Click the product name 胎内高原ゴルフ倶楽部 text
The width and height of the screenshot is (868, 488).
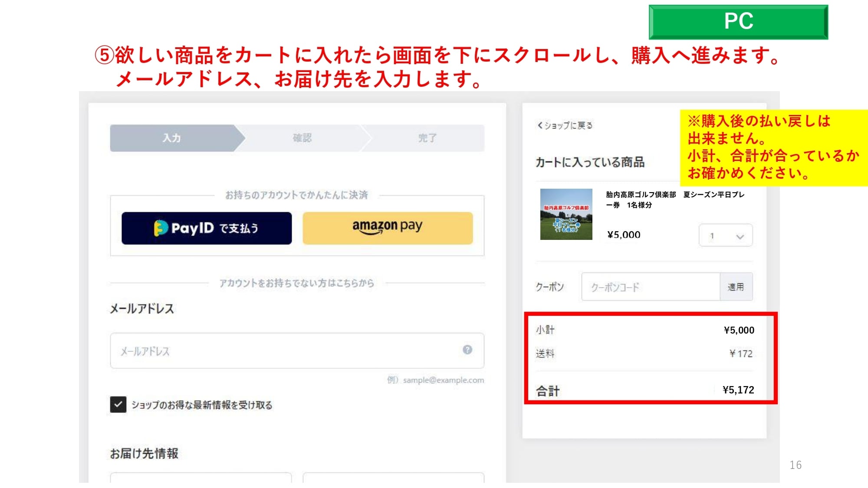(641, 195)
